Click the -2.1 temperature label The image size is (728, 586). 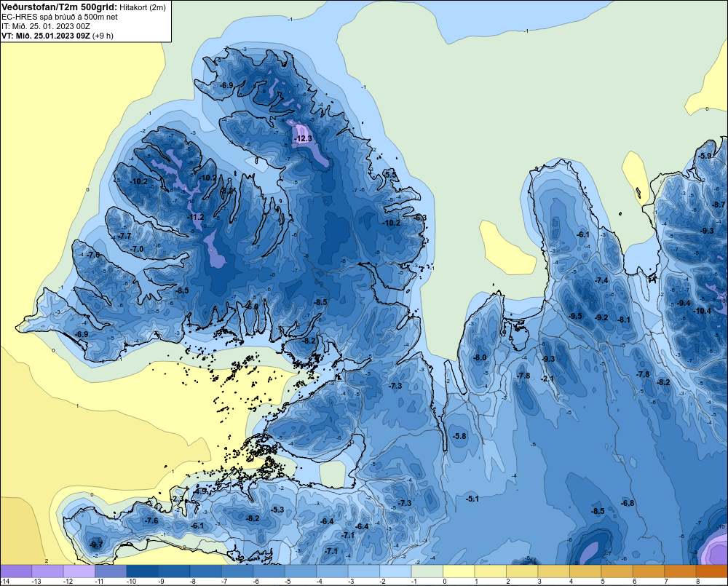[x=547, y=379]
